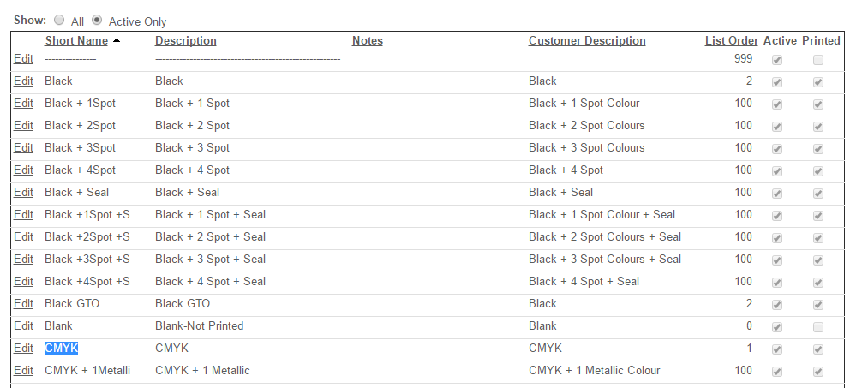Screen dimensions: 868x388
Task: Edit the Black +4Spot +S row
Action: click(x=23, y=281)
